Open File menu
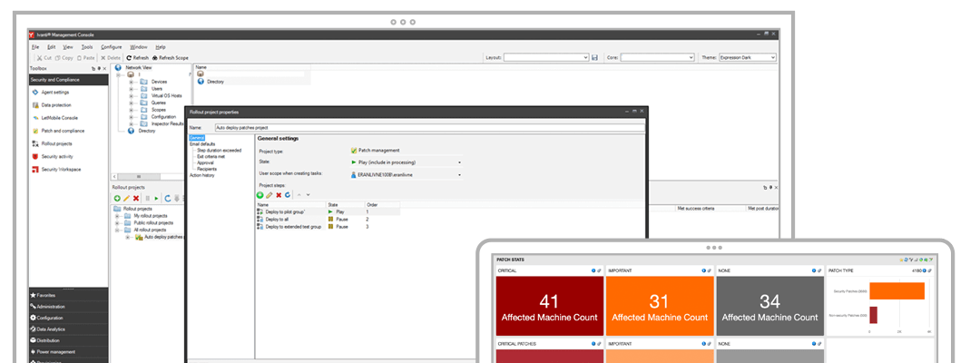This screenshot has height=363, width=980. click(x=35, y=47)
